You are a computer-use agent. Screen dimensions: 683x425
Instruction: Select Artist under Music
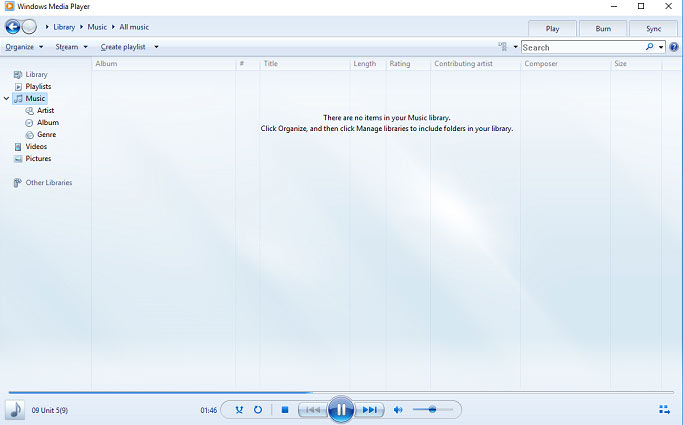tap(40, 111)
